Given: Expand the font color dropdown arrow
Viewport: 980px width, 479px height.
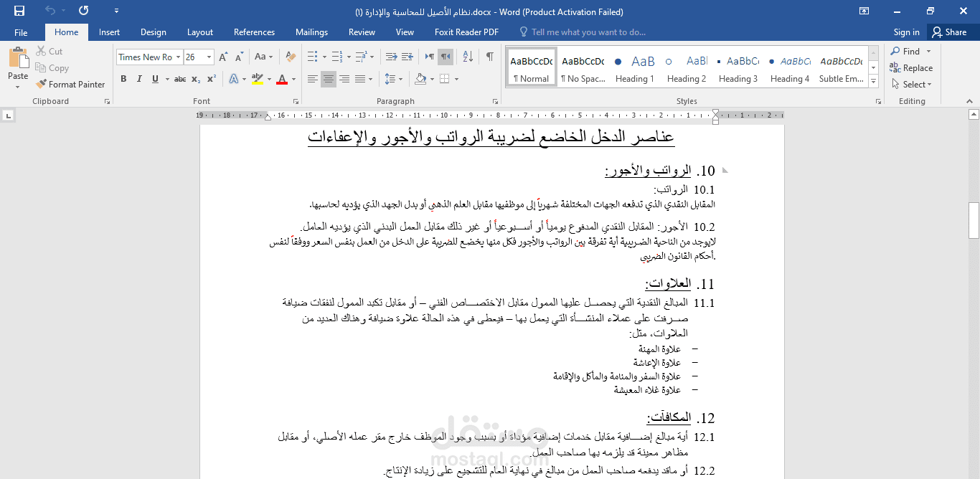Looking at the screenshot, I should click(294, 79).
